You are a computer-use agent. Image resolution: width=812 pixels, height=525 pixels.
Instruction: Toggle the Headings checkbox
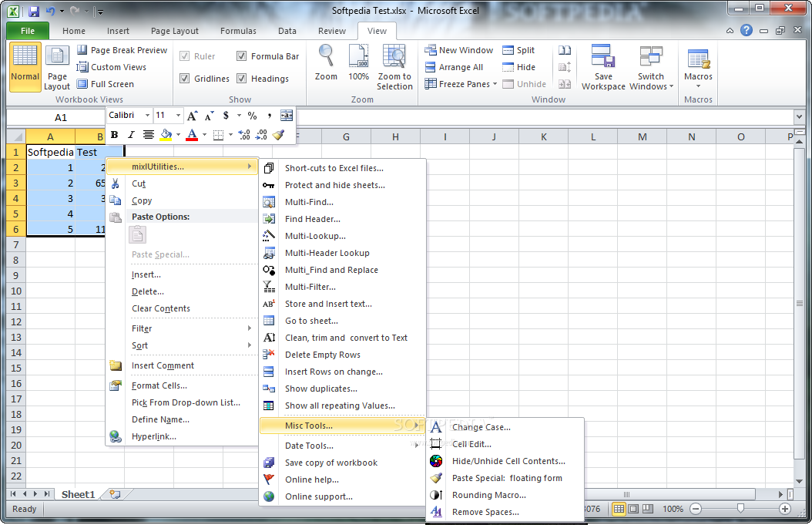point(241,79)
